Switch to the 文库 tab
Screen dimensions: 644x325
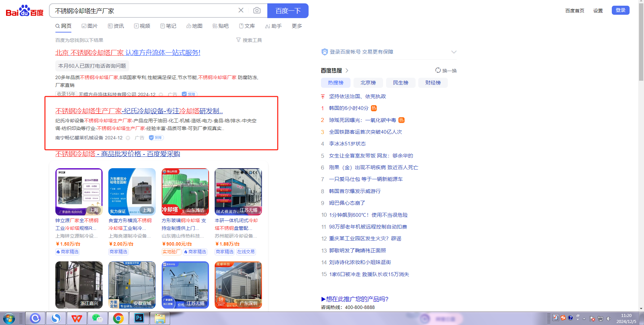click(247, 26)
